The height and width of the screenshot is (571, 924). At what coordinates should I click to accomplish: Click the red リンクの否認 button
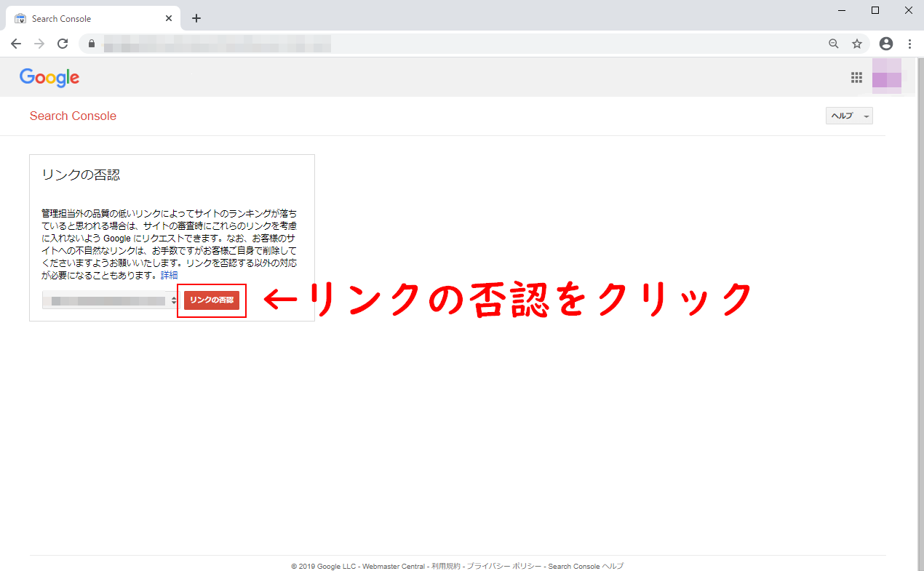point(212,300)
